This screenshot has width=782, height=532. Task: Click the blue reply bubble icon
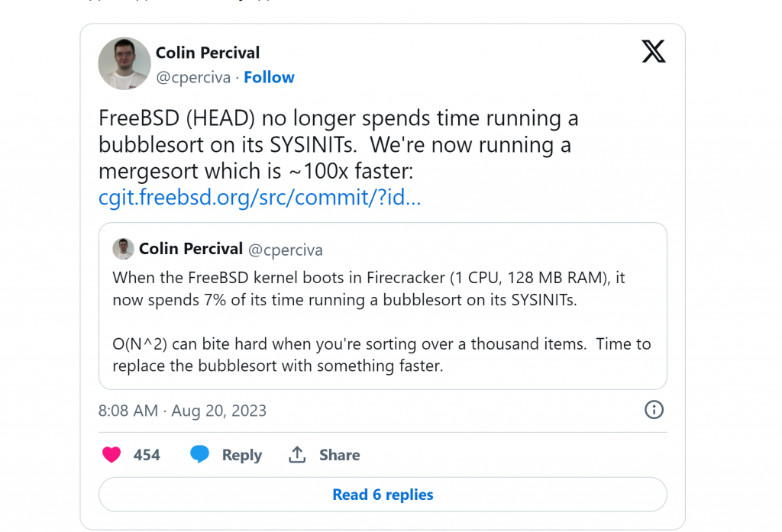click(199, 454)
